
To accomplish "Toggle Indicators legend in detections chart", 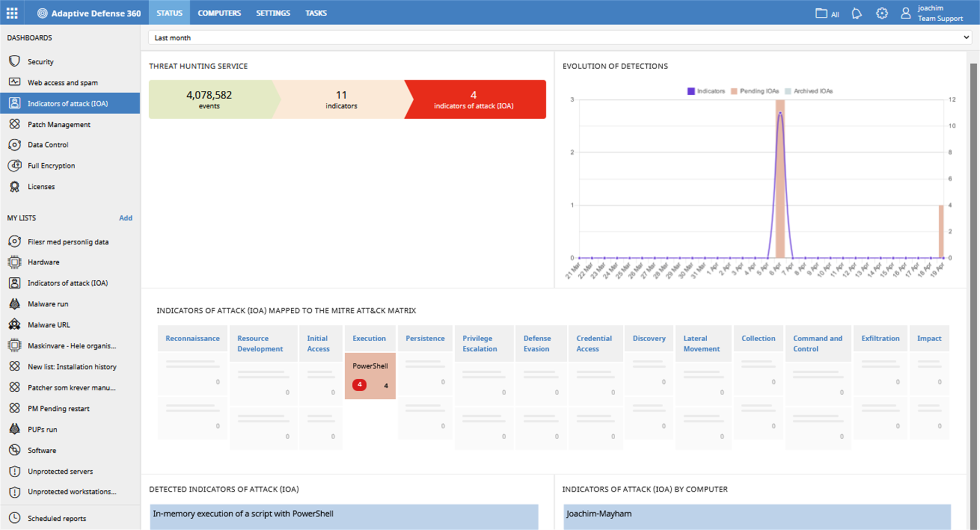I will coord(706,91).
